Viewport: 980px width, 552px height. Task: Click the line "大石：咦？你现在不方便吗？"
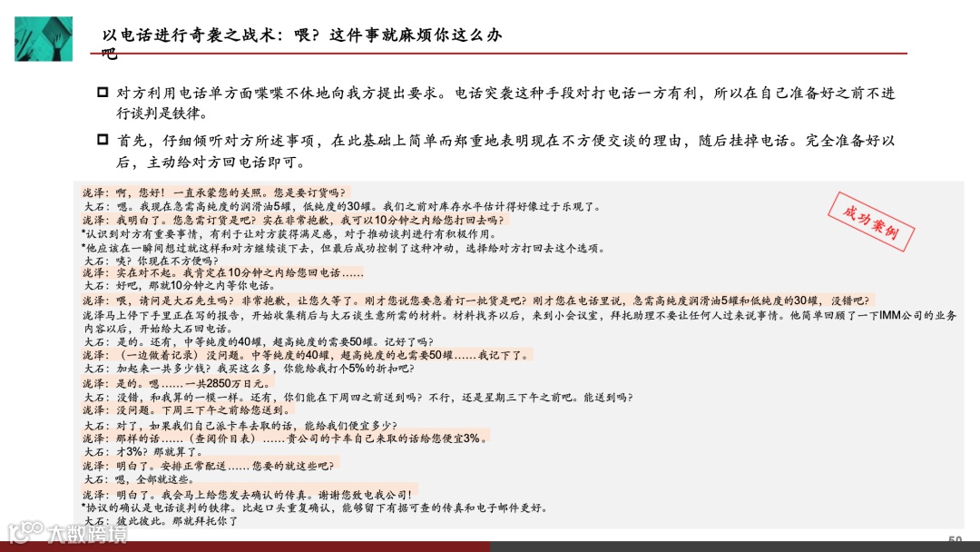pyautogui.click(x=152, y=261)
